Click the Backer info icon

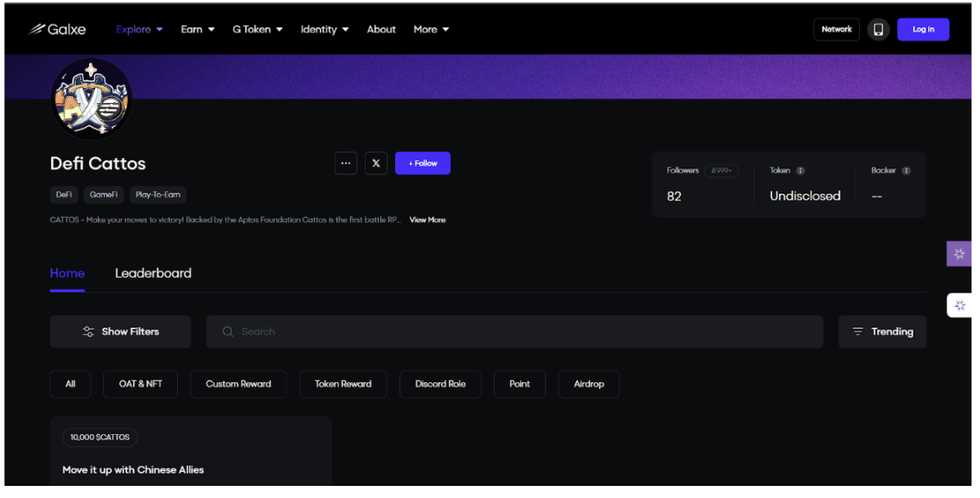(x=906, y=171)
